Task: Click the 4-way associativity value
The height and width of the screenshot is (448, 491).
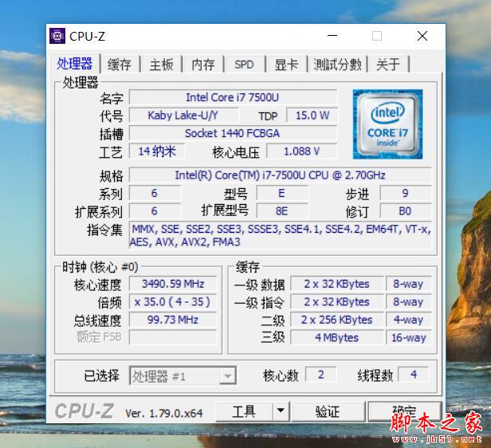Action: [x=409, y=320]
